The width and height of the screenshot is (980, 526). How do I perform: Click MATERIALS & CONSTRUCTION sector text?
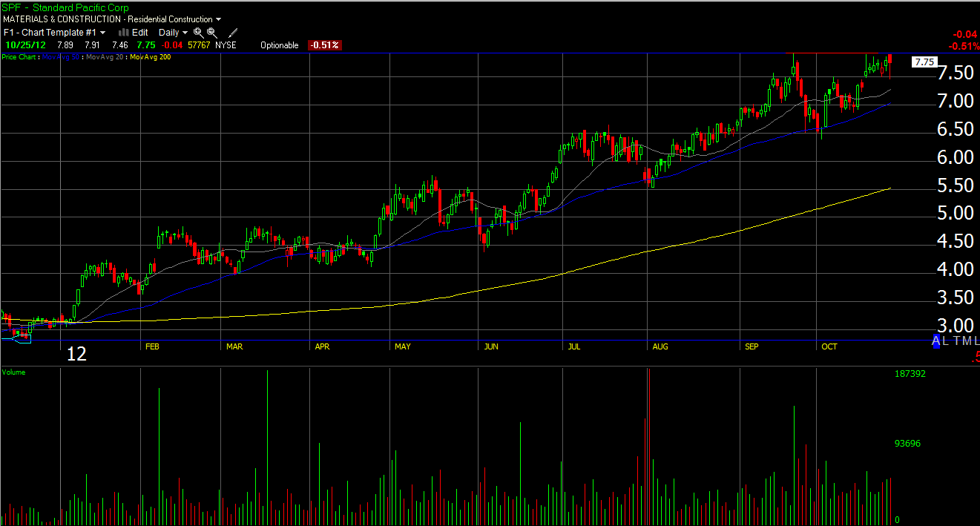coord(62,19)
